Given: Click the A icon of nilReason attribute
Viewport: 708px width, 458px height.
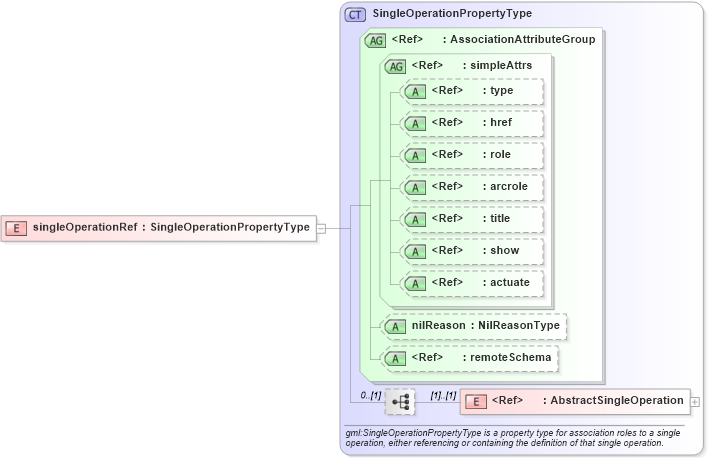Looking at the screenshot, I should pos(395,327).
